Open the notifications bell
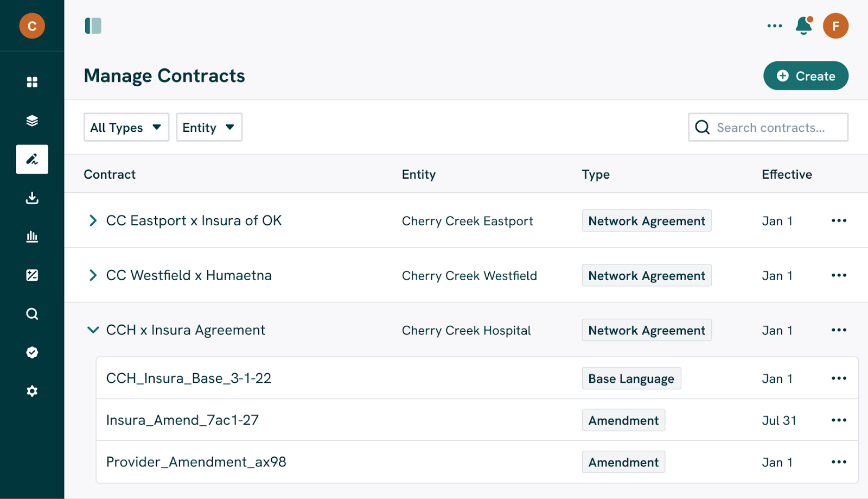This screenshot has height=499, width=868. pos(803,26)
